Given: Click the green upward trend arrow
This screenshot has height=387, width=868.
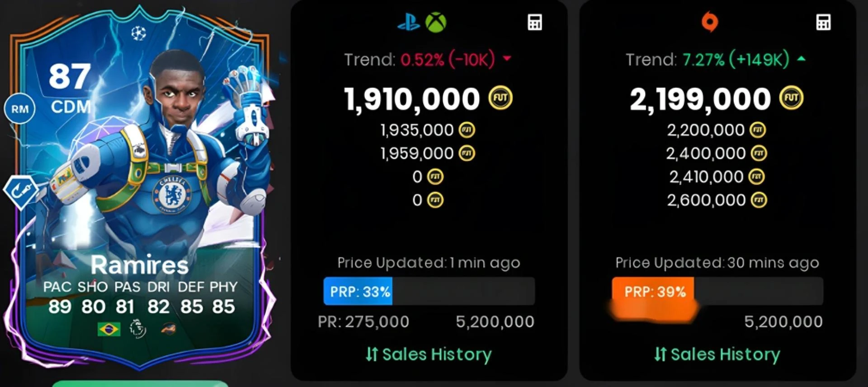Looking at the screenshot, I should tap(801, 58).
